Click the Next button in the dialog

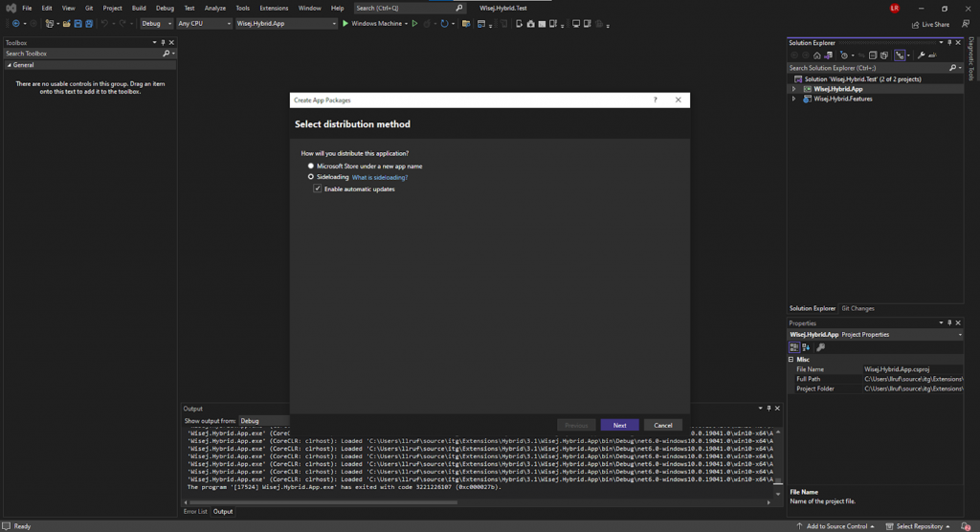(x=619, y=425)
